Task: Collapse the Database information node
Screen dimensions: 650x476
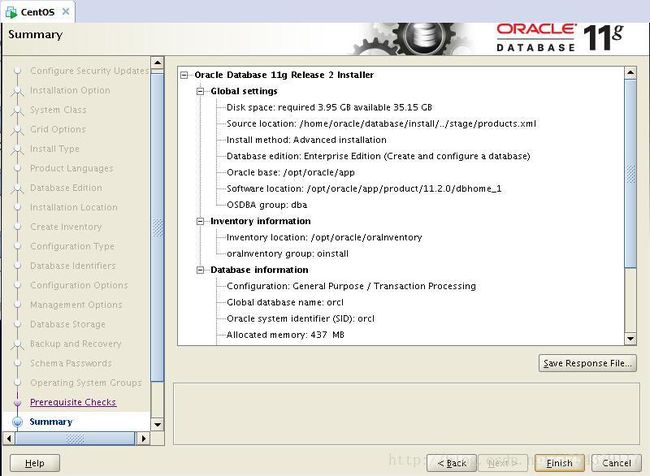Action: (x=200, y=270)
